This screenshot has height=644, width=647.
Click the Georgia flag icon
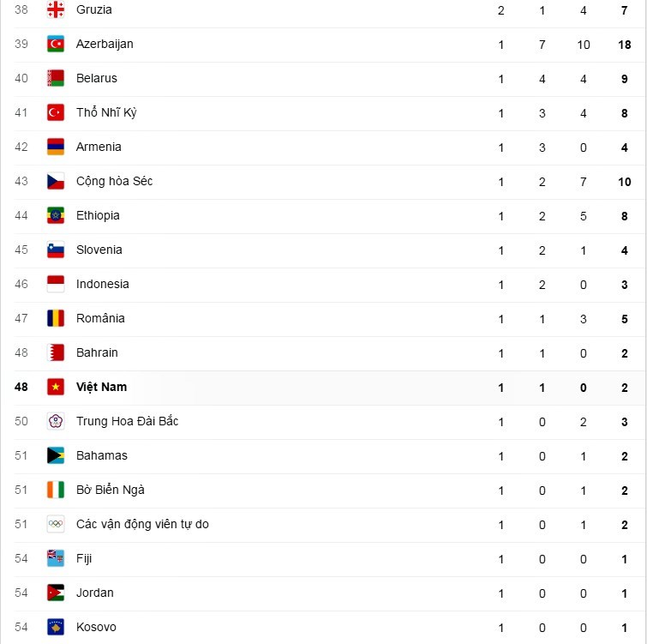tap(56, 10)
